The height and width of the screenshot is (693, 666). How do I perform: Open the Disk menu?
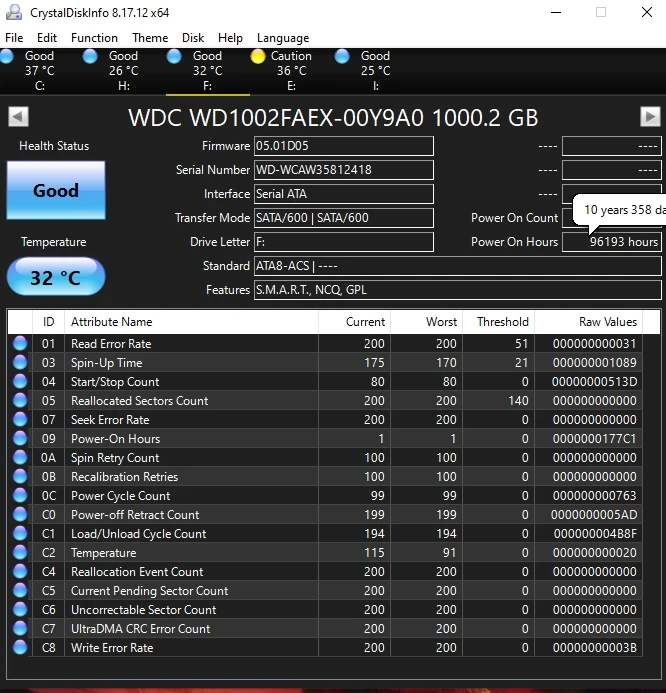click(193, 38)
